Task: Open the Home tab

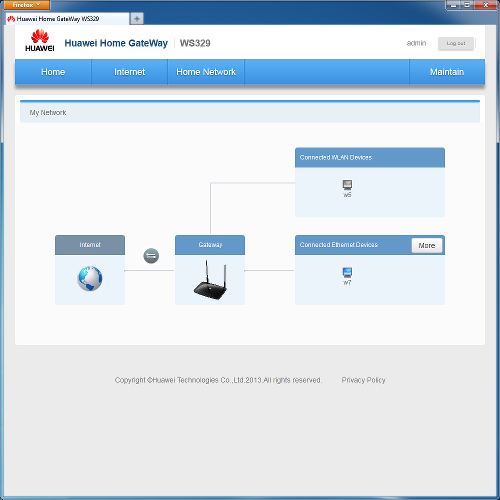Action: coord(53,72)
